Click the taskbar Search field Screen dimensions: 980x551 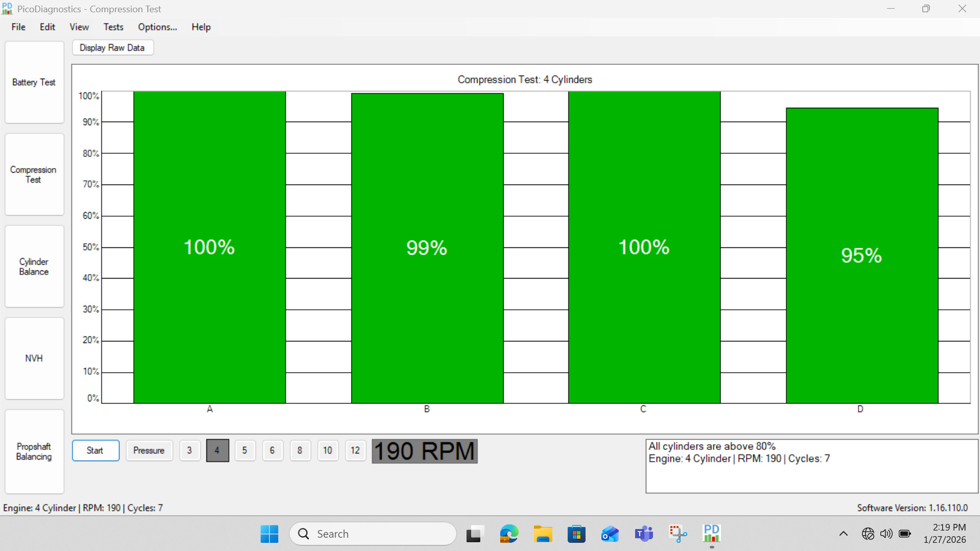point(373,534)
